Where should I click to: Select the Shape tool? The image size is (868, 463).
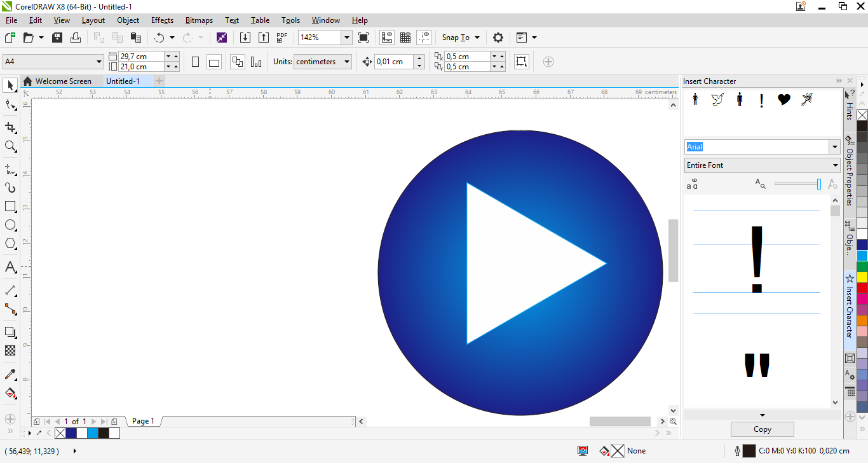click(10, 105)
